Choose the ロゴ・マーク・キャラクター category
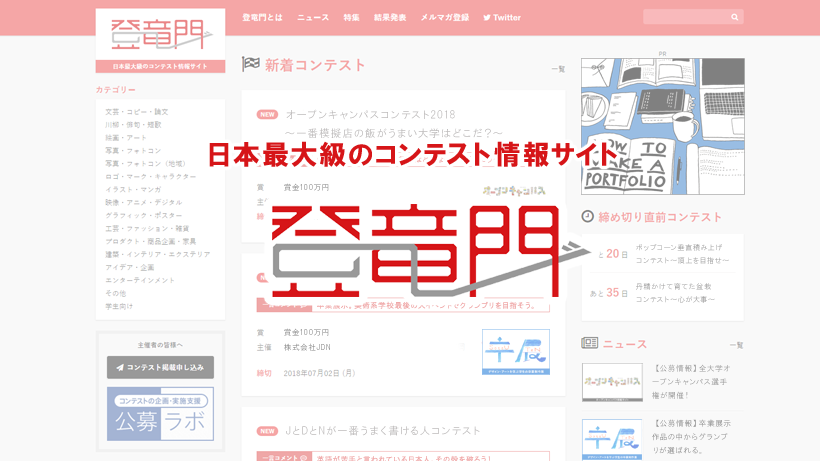This screenshot has height=461, width=820. click(151, 177)
